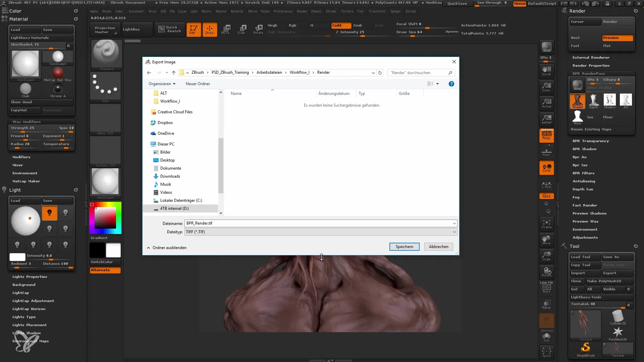Image resolution: width=644 pixels, height=362 pixels.
Task: Open the Dateityp dropdown for file format
Action: 454,232
